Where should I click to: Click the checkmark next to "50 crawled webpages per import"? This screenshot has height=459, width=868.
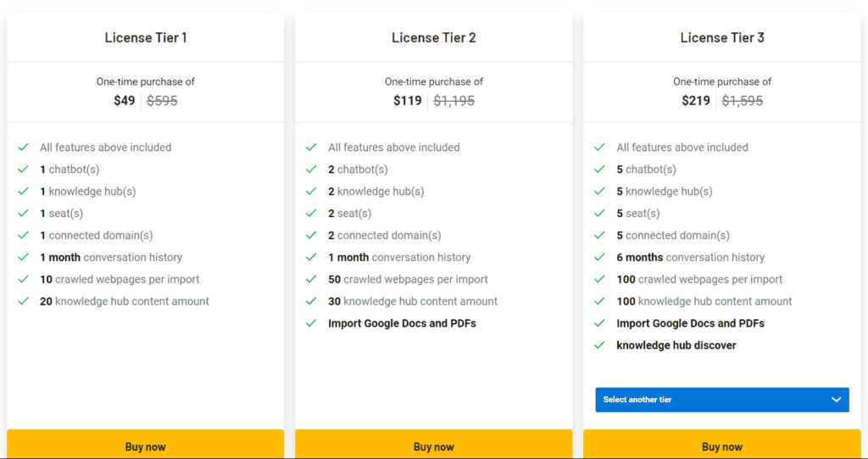click(x=311, y=280)
